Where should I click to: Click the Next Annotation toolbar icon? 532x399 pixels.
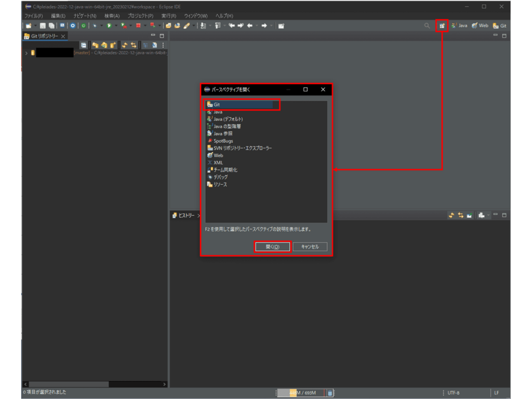pyautogui.click(x=203, y=26)
